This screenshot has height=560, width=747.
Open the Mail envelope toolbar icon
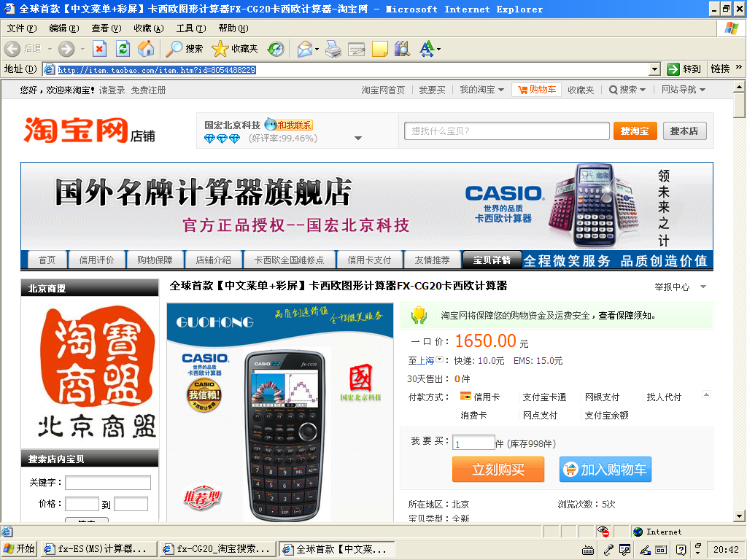(305, 49)
